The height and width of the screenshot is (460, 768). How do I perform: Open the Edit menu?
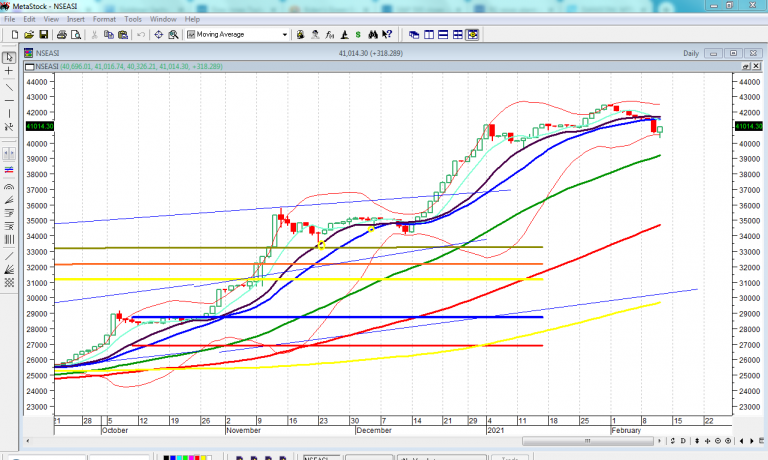coord(29,19)
